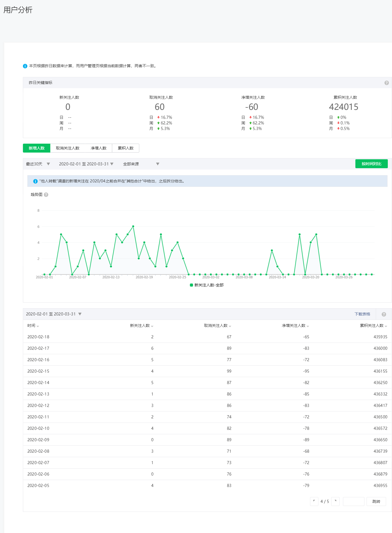The height and width of the screenshot is (533, 392).
Task: Go to previous table page arrow
Action: (314, 501)
